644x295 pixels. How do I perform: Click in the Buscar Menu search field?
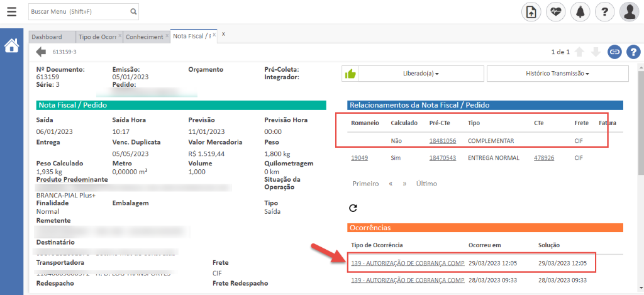pyautogui.click(x=79, y=11)
